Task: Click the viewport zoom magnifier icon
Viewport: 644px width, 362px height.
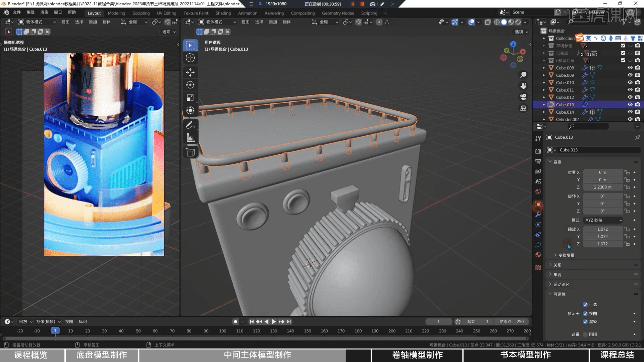Action: (x=523, y=75)
